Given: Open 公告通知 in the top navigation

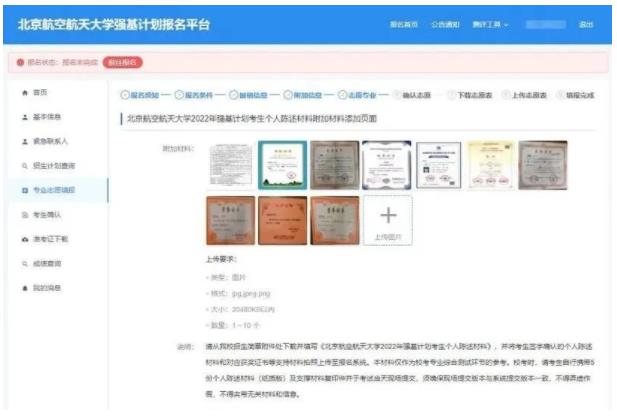Looking at the screenshot, I should 445,24.
